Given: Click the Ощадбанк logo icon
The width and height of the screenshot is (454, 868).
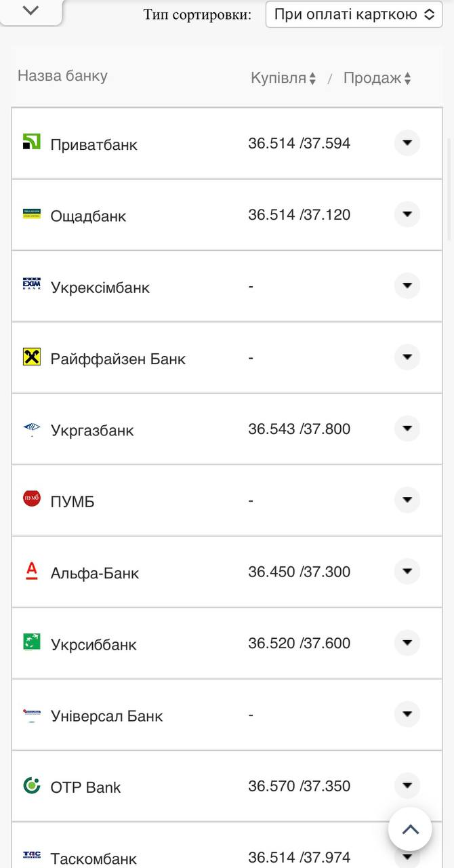Looking at the screenshot, I should (x=32, y=214).
